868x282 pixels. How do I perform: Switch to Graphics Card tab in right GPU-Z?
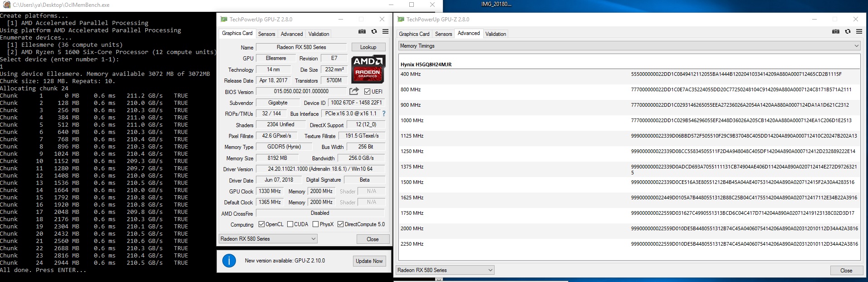[x=414, y=34]
